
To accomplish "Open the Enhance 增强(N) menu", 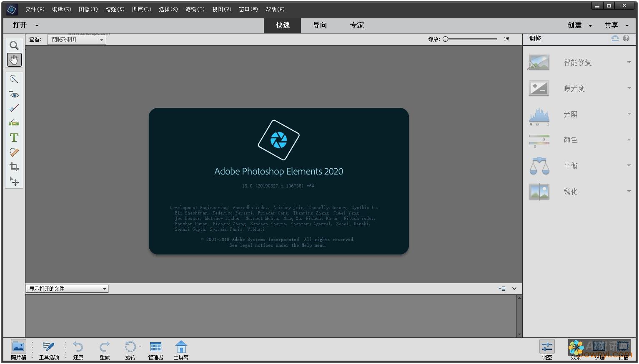I will pos(115,9).
